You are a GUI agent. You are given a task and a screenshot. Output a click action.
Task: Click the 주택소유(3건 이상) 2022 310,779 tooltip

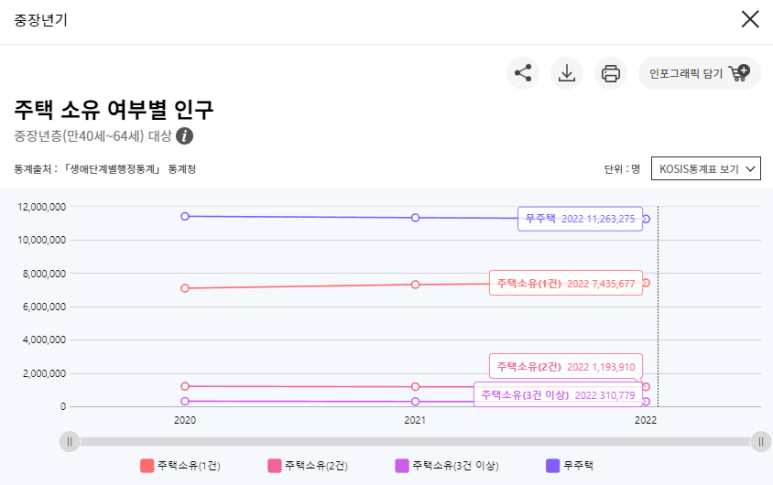pyautogui.click(x=558, y=394)
